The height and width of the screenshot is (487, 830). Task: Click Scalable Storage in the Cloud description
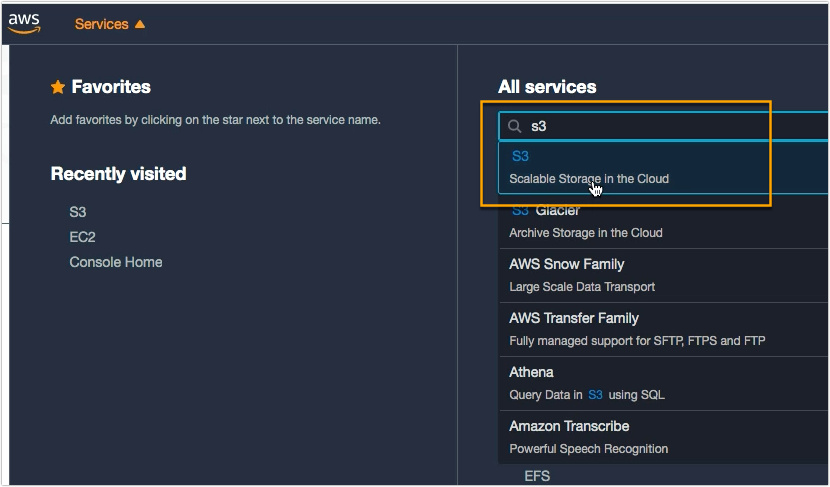pyautogui.click(x=589, y=179)
